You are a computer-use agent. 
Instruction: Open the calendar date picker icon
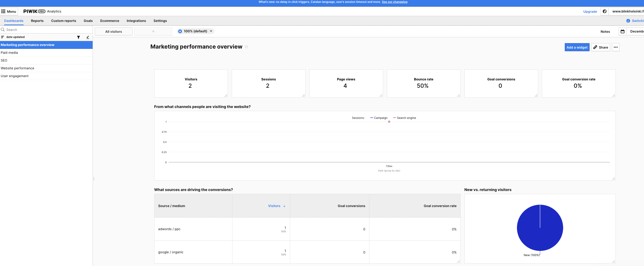623,32
